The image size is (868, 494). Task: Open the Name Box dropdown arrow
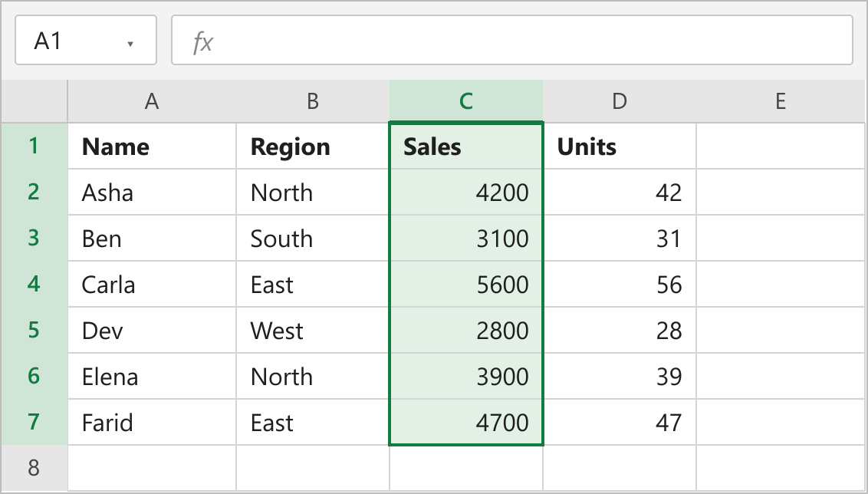coord(130,44)
